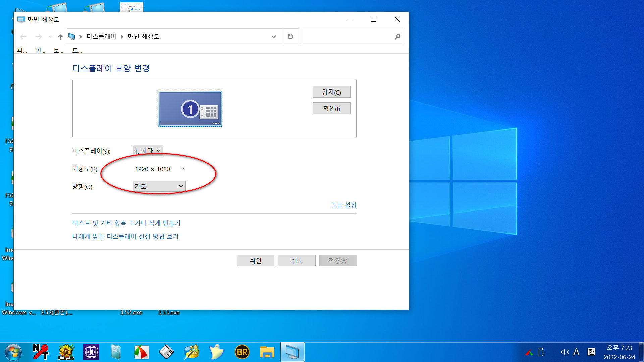Open the purple CPU chip taskbar app
Screen dimensions: 644x362
[91, 352]
